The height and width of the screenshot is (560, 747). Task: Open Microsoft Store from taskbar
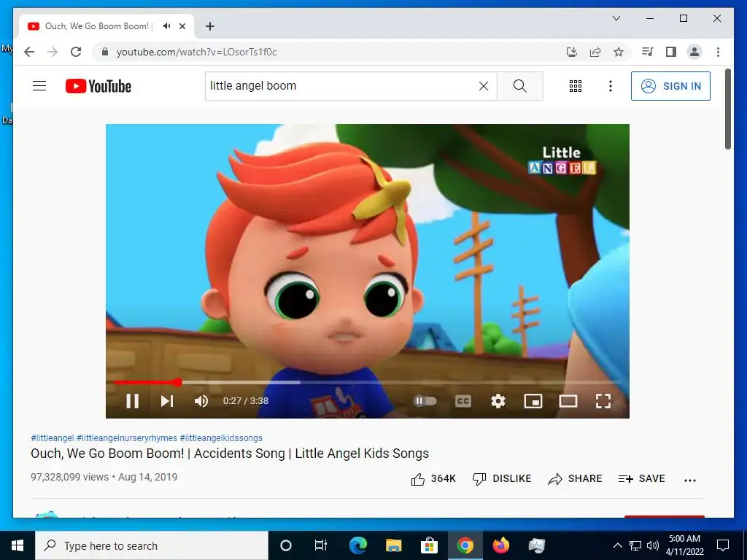pos(429,545)
